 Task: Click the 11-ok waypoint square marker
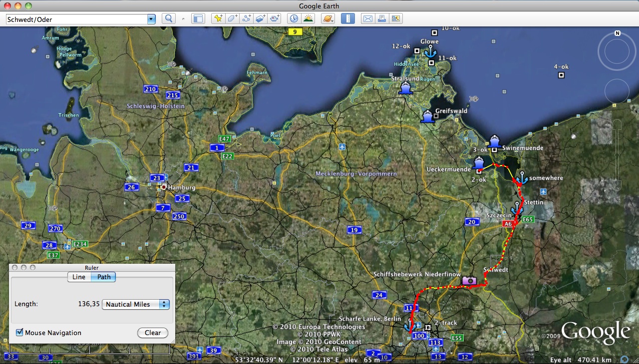[431, 63]
